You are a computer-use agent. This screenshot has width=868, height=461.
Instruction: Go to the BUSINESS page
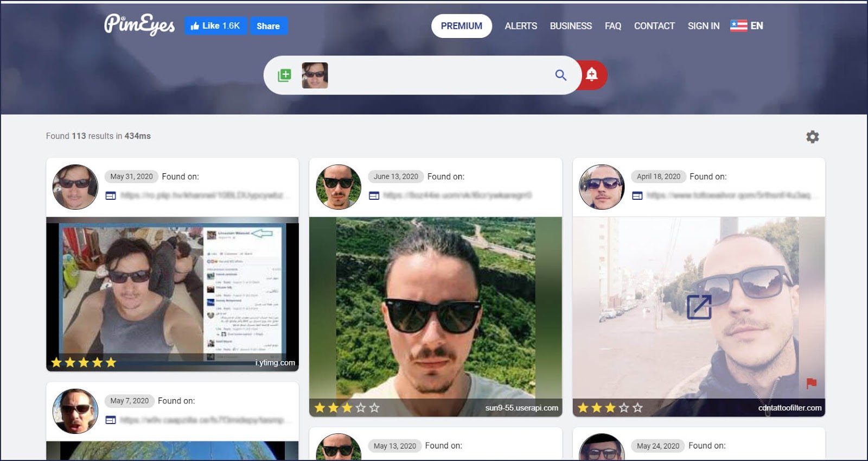tap(571, 26)
